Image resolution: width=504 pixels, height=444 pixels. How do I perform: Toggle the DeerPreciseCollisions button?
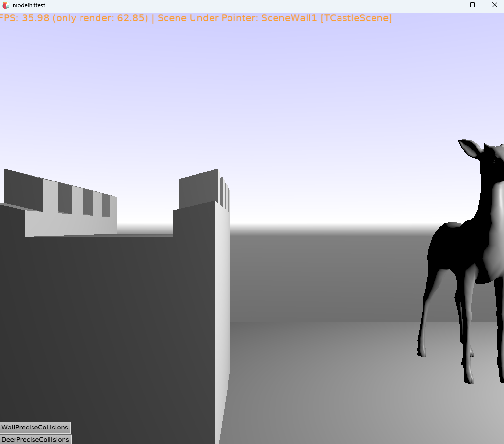(35, 439)
